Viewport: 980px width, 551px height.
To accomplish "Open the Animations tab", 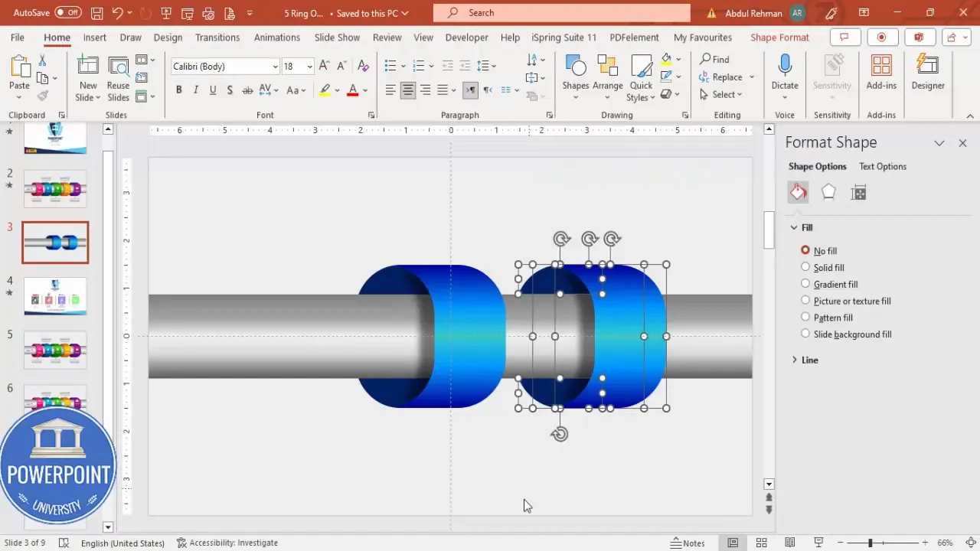I will pos(277,37).
